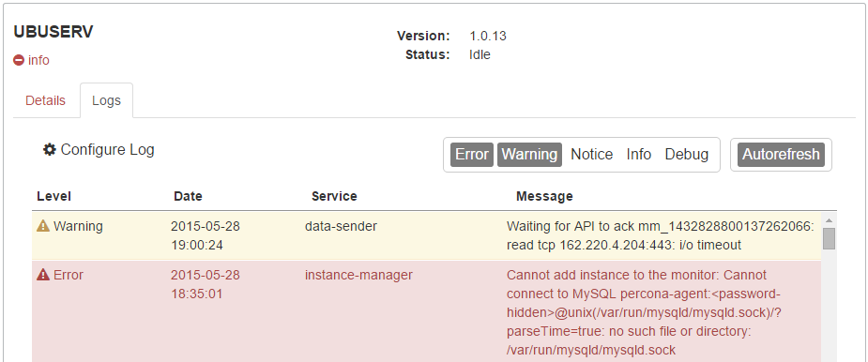Click the 2015-05-28 19:00:24 date cell

[205, 235]
